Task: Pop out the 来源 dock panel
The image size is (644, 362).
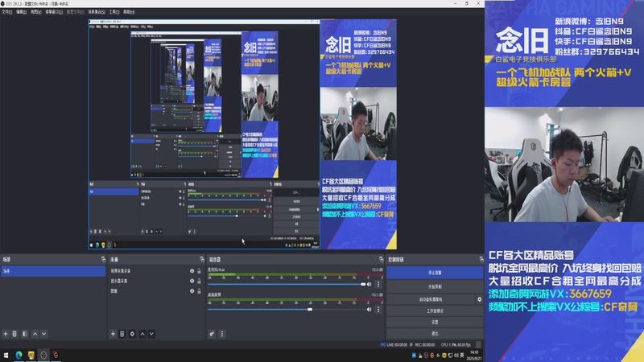Action: (x=202, y=259)
